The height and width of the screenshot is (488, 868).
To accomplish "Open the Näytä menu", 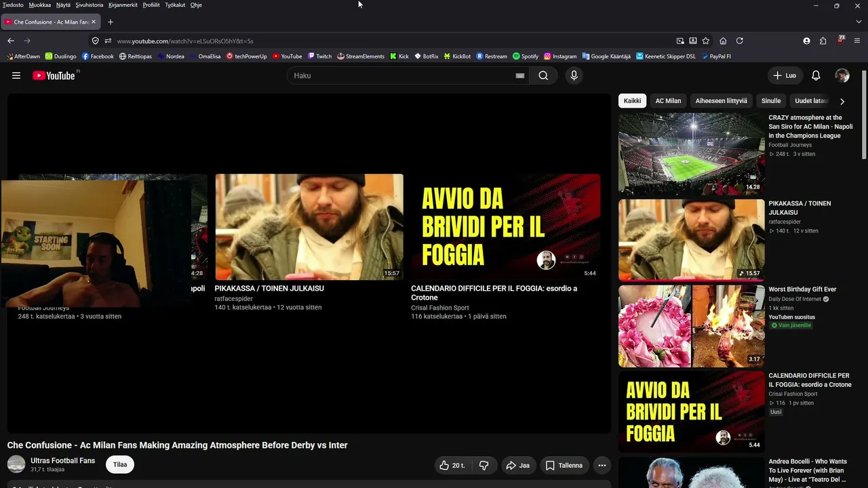I will point(63,5).
